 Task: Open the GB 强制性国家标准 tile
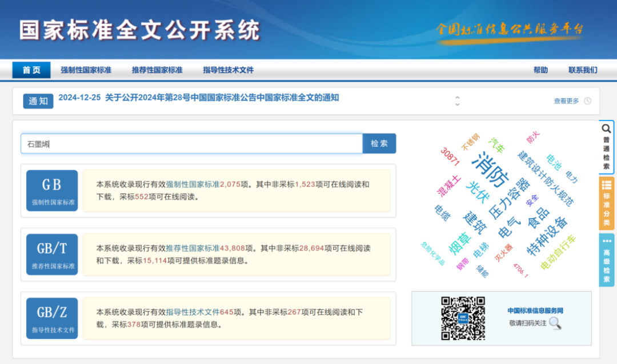point(52,191)
